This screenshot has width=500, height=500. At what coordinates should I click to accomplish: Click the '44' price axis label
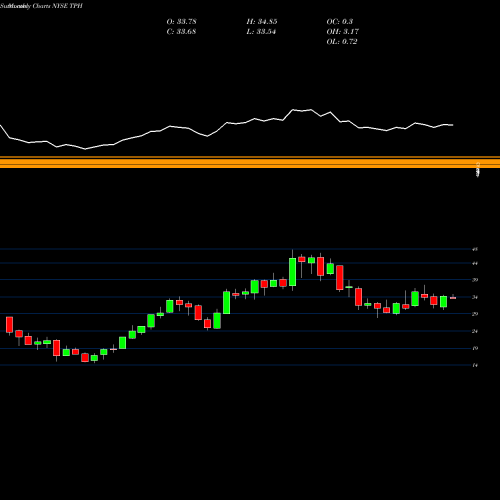(475, 263)
